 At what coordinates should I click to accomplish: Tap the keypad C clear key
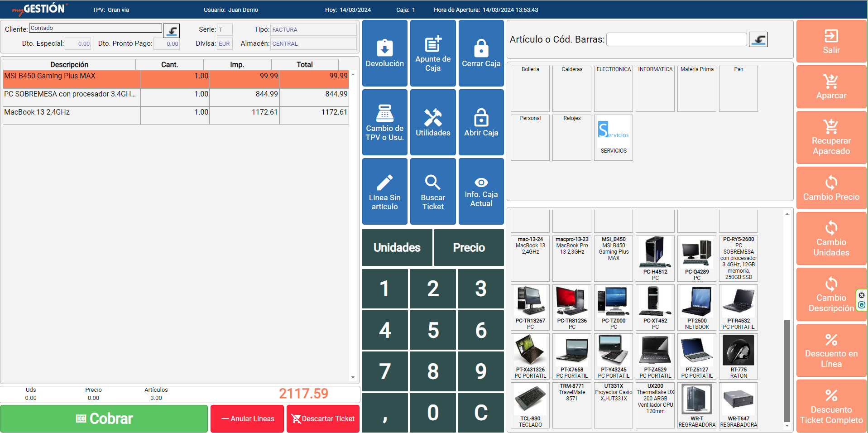[x=481, y=412]
